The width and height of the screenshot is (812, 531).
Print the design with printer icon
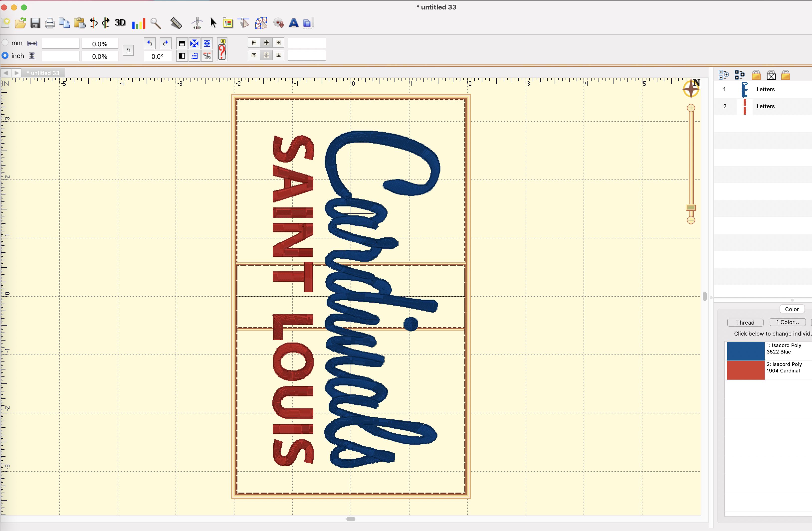click(50, 23)
